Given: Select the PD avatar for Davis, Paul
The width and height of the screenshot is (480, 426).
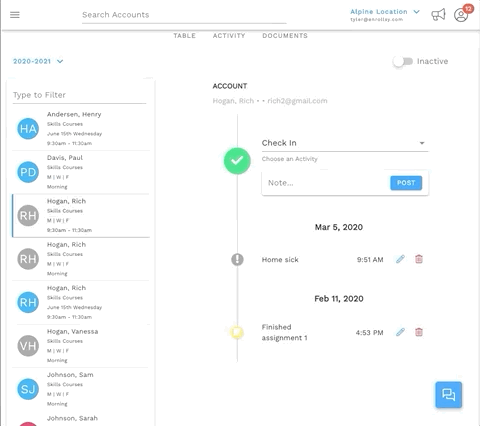Looking at the screenshot, I should (x=28, y=172).
